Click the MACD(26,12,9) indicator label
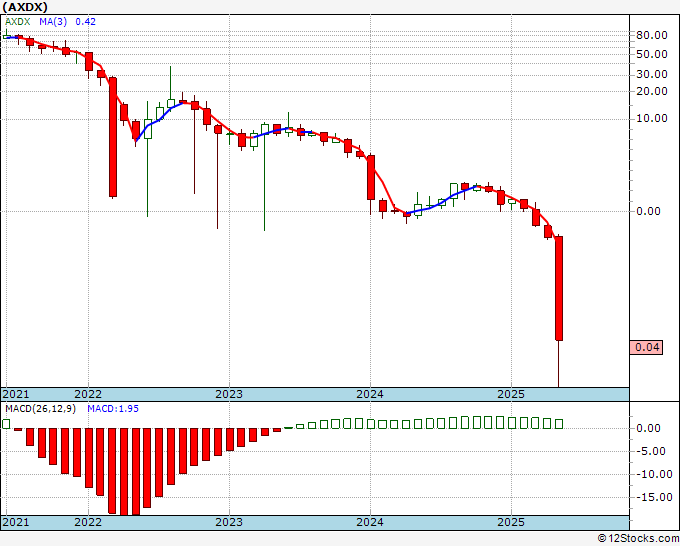Image resolution: width=680 pixels, height=546 pixels. pos(40,409)
